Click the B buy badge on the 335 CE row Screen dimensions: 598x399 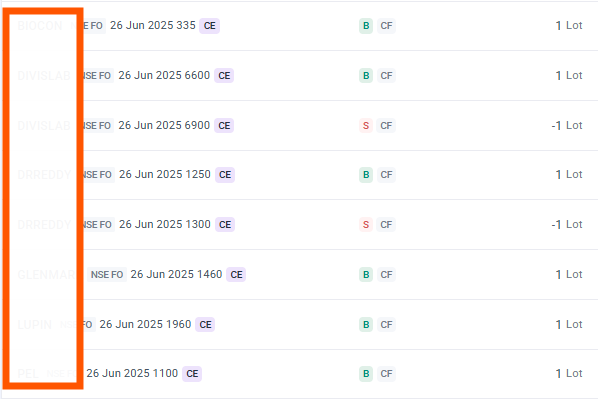click(366, 26)
